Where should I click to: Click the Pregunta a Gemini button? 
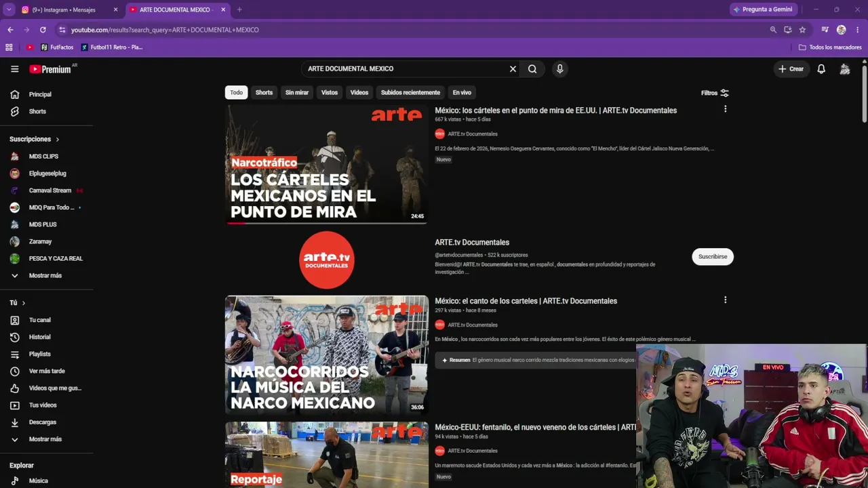[x=763, y=9]
